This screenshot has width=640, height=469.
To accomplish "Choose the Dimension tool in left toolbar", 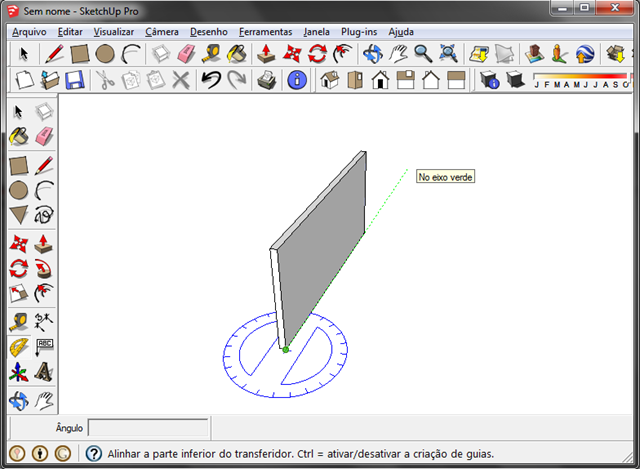I will coord(44,322).
